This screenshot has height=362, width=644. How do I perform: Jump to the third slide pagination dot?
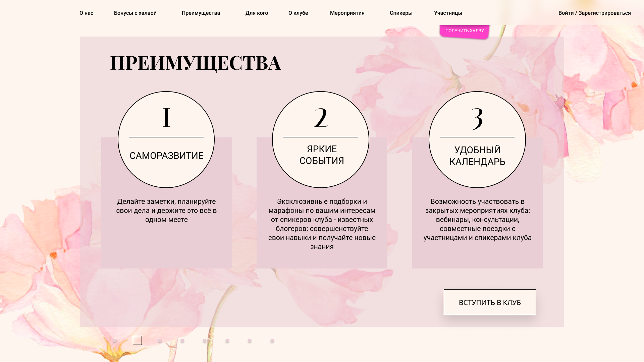click(160, 341)
